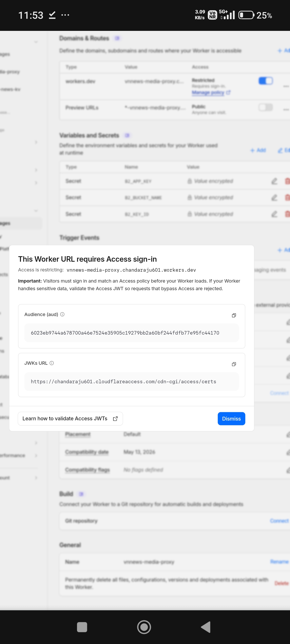
Task: Copy the Audience (aud) value
Action: click(234, 315)
